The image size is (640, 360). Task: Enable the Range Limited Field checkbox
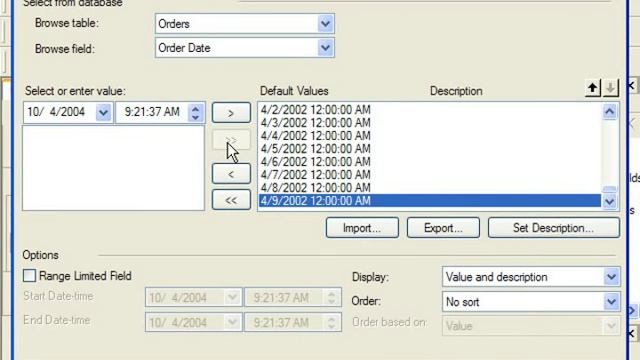point(29,276)
